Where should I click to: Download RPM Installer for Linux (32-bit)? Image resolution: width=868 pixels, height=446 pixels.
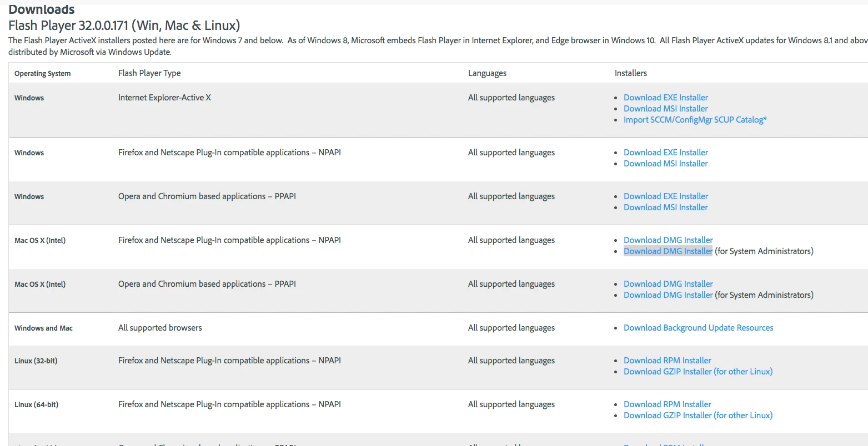pos(668,361)
